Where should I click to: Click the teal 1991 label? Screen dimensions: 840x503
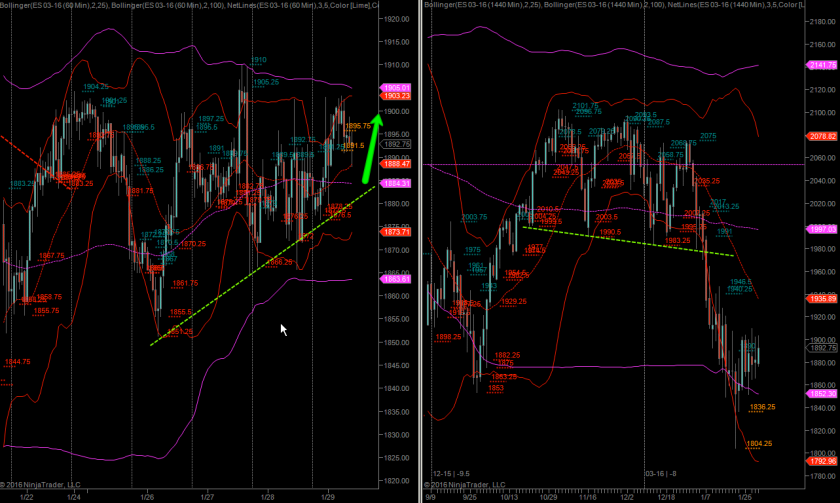(724, 231)
